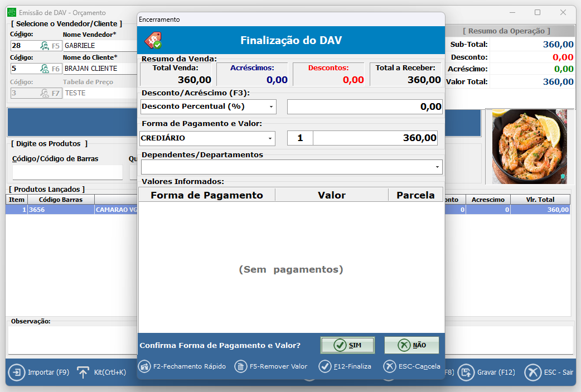Click the installment count field

[300, 138]
